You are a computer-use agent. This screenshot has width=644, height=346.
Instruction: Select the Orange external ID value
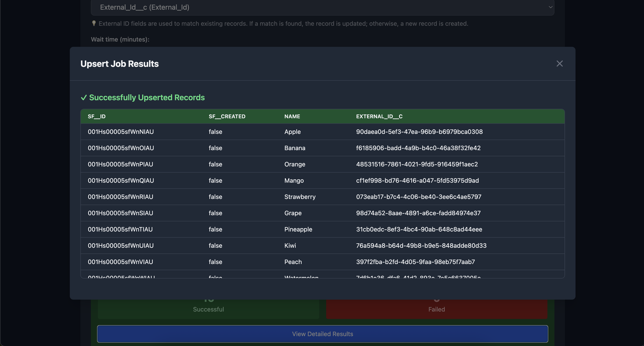(x=417, y=164)
